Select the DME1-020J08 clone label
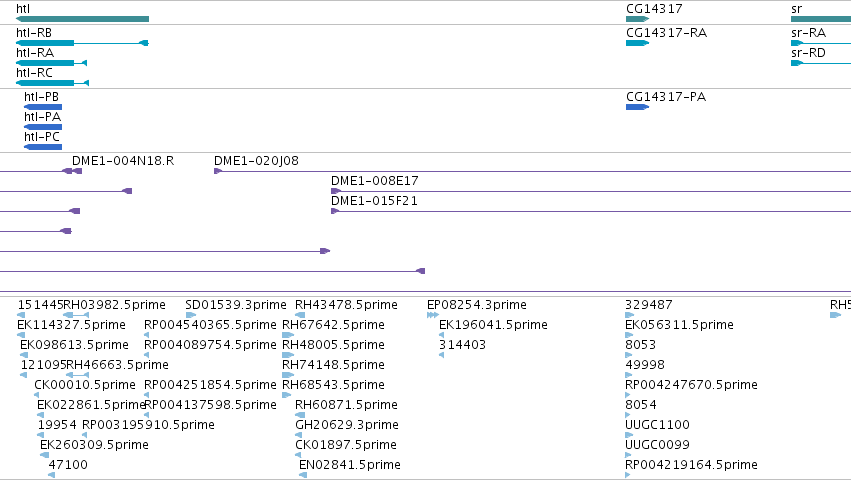851x480 pixels. pyautogui.click(x=256, y=161)
